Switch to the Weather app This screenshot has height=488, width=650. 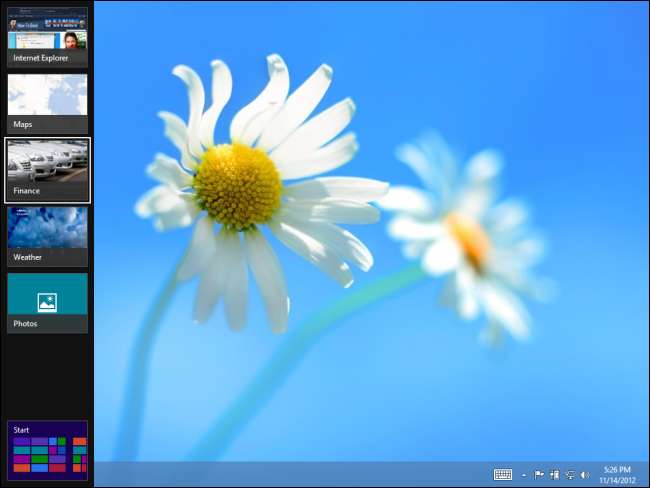(47, 237)
